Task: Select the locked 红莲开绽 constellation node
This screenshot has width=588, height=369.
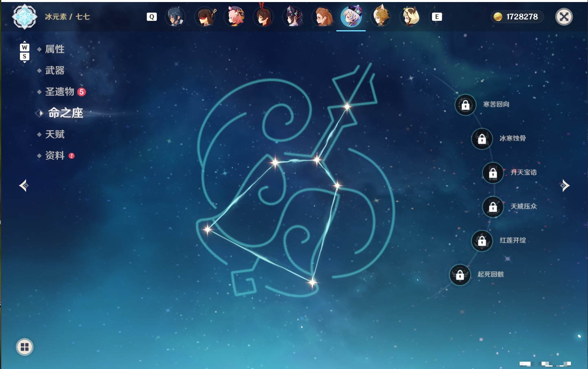Action: click(x=482, y=241)
